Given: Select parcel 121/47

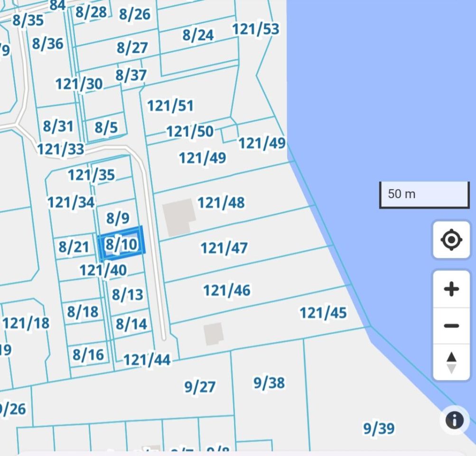Looking at the screenshot, I should coord(224,248).
